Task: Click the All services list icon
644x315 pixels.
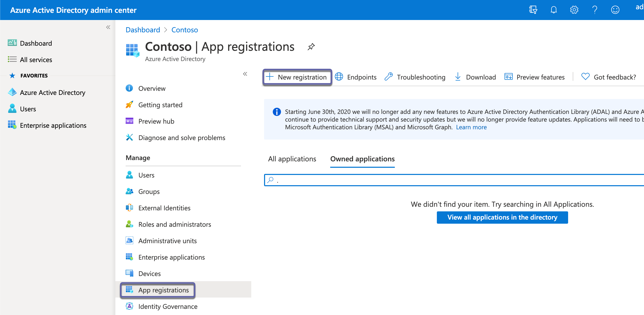Action: (12, 59)
